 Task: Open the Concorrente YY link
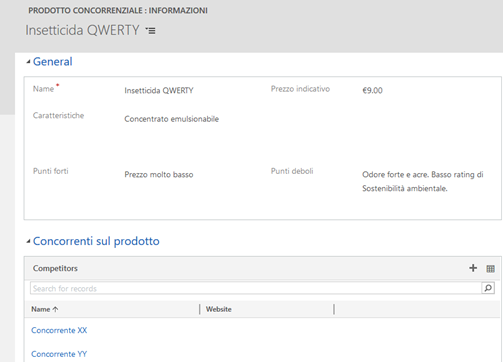click(59, 354)
